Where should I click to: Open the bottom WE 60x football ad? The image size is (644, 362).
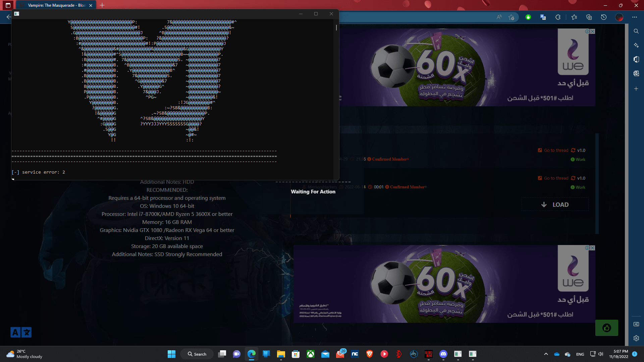[x=444, y=284]
